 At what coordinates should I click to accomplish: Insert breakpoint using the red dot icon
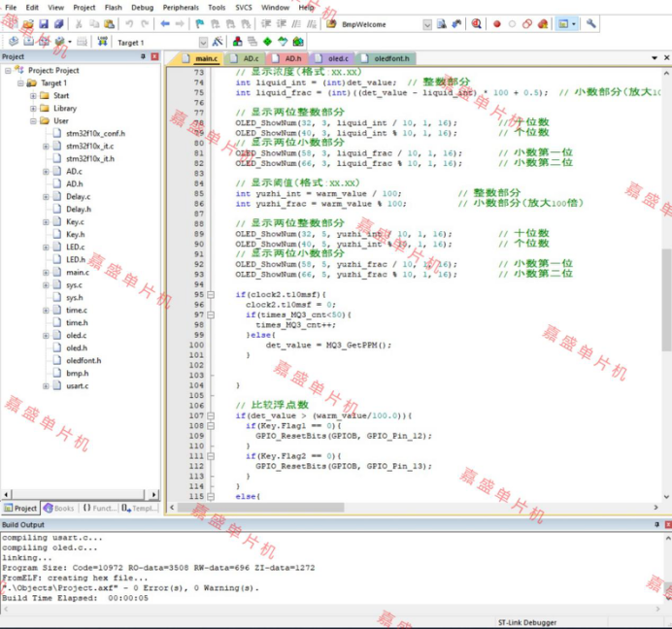497,23
